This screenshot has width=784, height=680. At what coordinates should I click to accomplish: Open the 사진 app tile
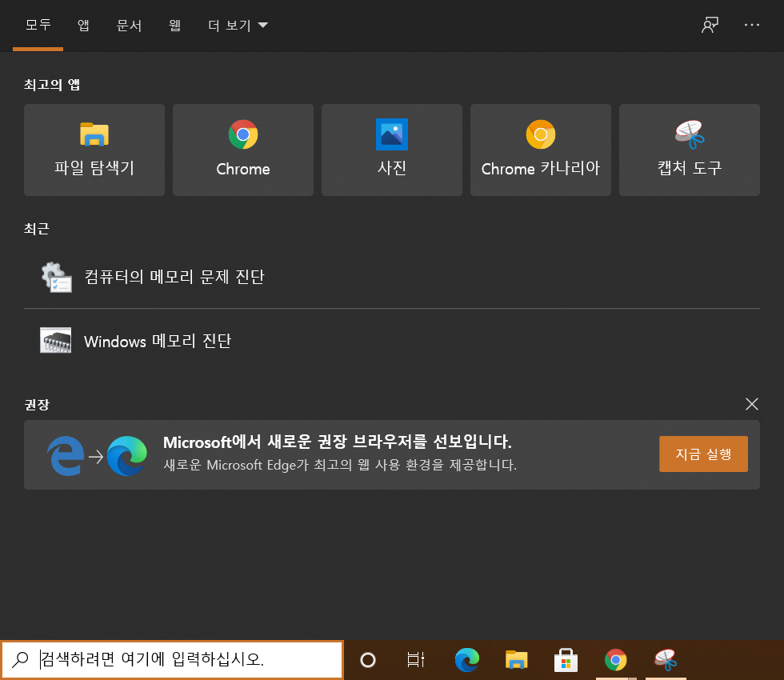391,150
